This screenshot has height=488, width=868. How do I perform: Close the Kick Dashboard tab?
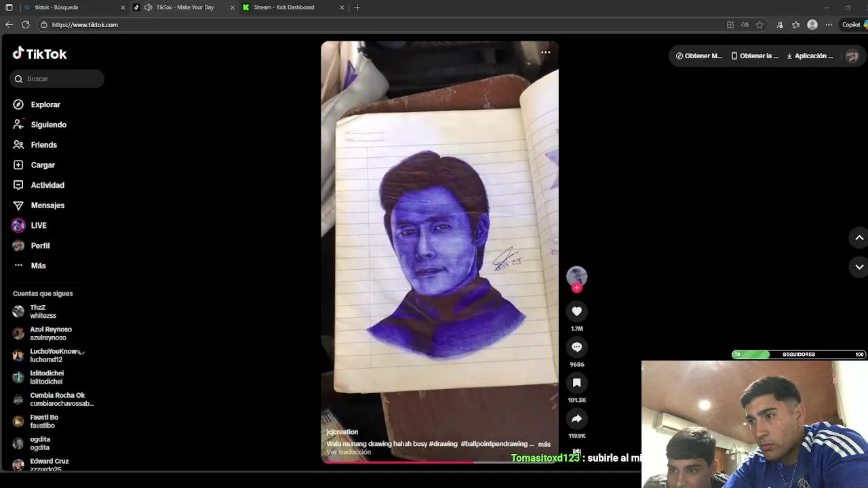(342, 7)
